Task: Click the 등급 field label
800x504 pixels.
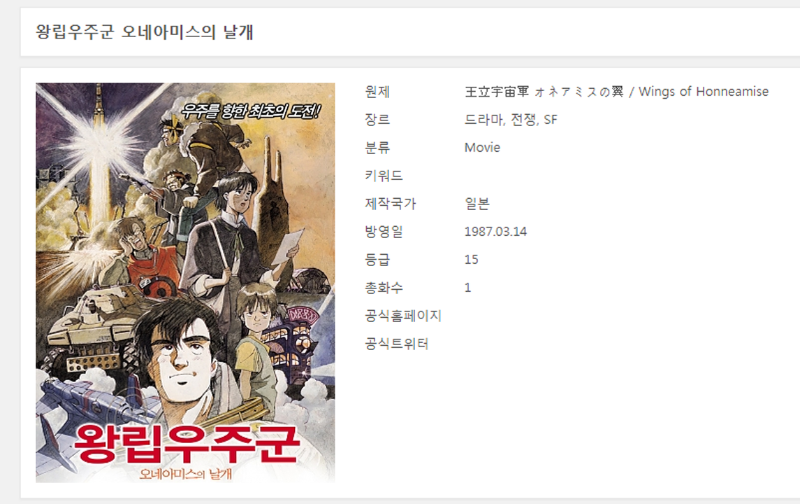Action: tap(377, 260)
